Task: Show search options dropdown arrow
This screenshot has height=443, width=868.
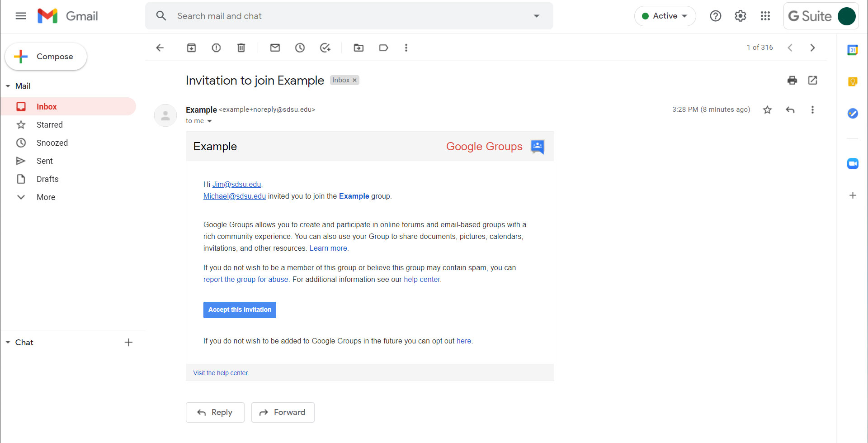Action: click(x=537, y=16)
